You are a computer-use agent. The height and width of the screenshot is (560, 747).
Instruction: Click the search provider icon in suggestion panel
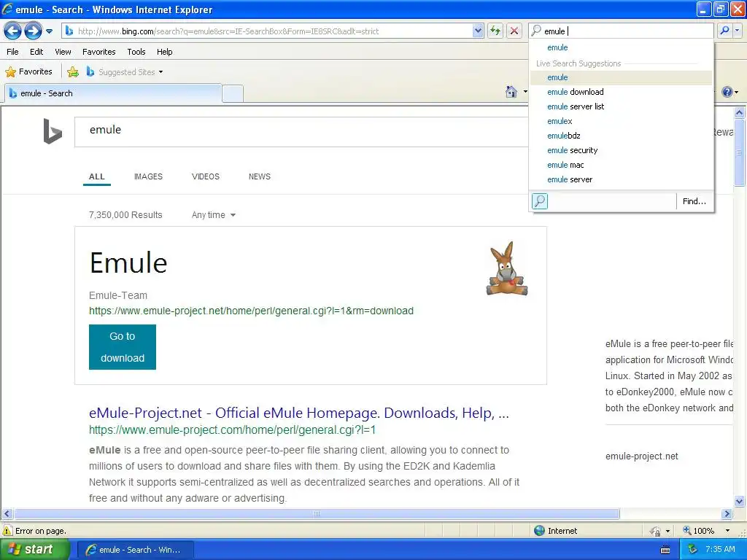tap(540, 201)
